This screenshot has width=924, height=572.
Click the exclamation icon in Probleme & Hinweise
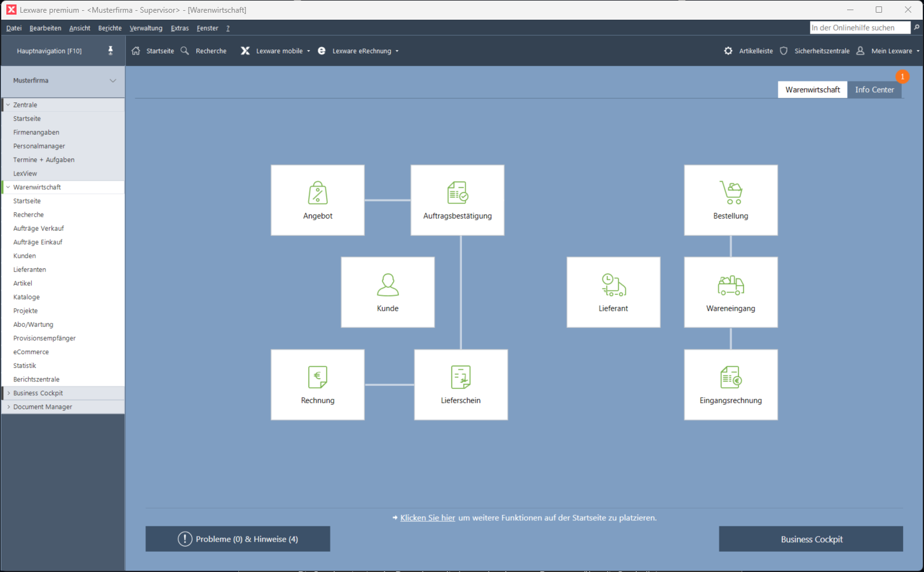[x=185, y=539]
